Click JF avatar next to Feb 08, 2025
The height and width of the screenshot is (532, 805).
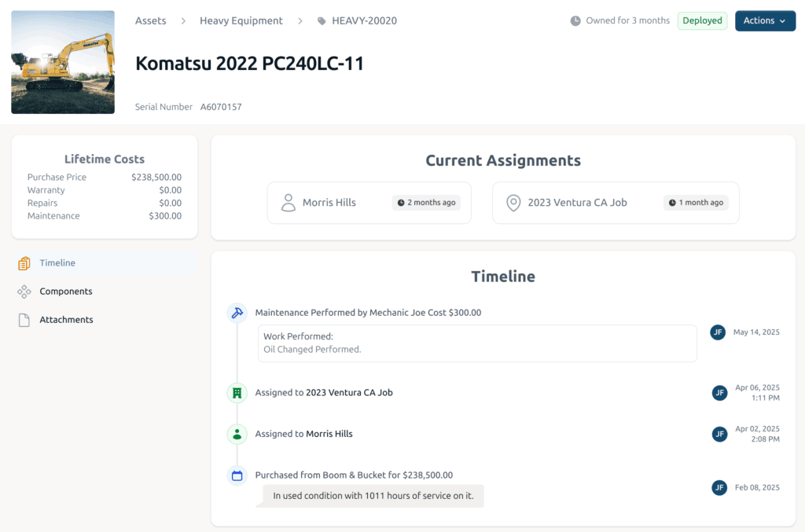point(719,487)
